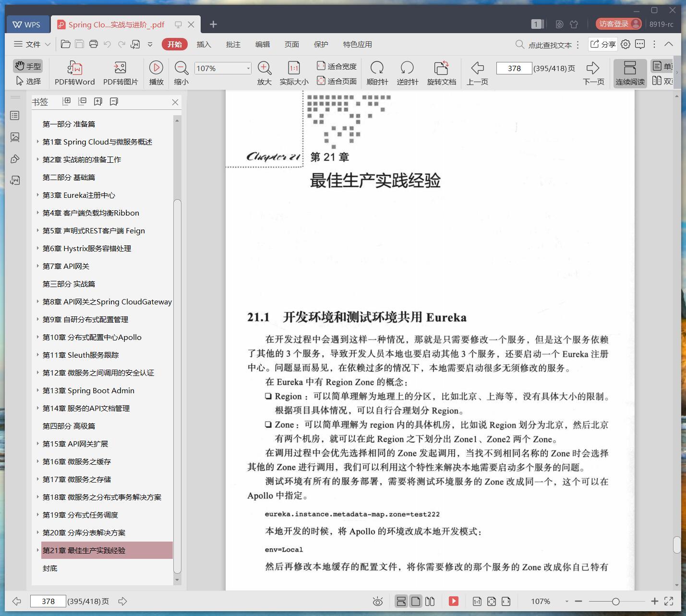Switch to the 插入 tab
This screenshot has width=686, height=616.
pyautogui.click(x=204, y=44)
